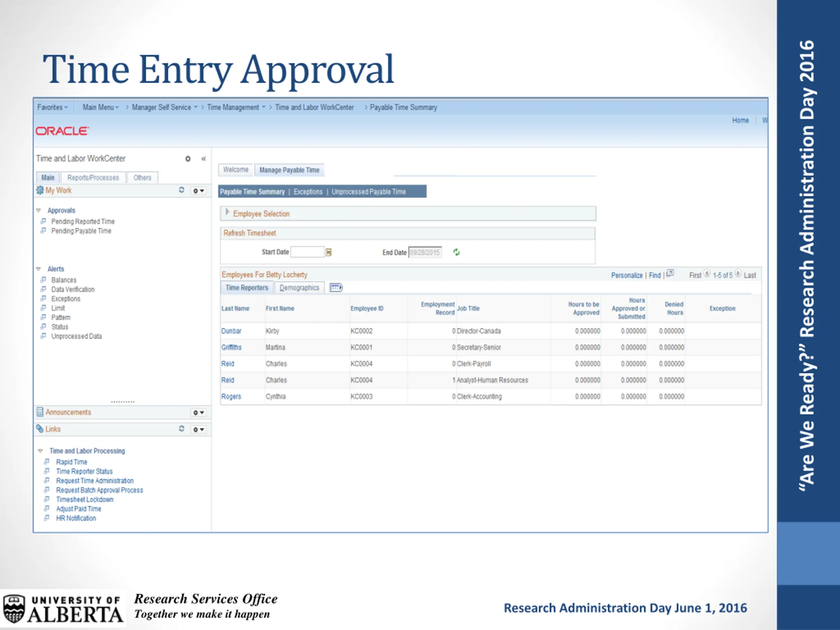Screen dimensions: 840x630
Task: Click icon beside Timesheet Lockdown
Action: [x=47, y=499]
